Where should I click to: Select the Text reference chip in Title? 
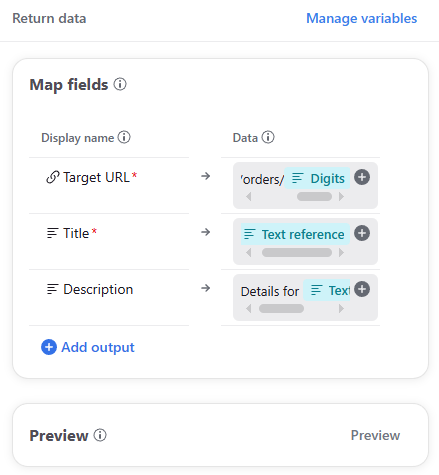click(x=295, y=234)
